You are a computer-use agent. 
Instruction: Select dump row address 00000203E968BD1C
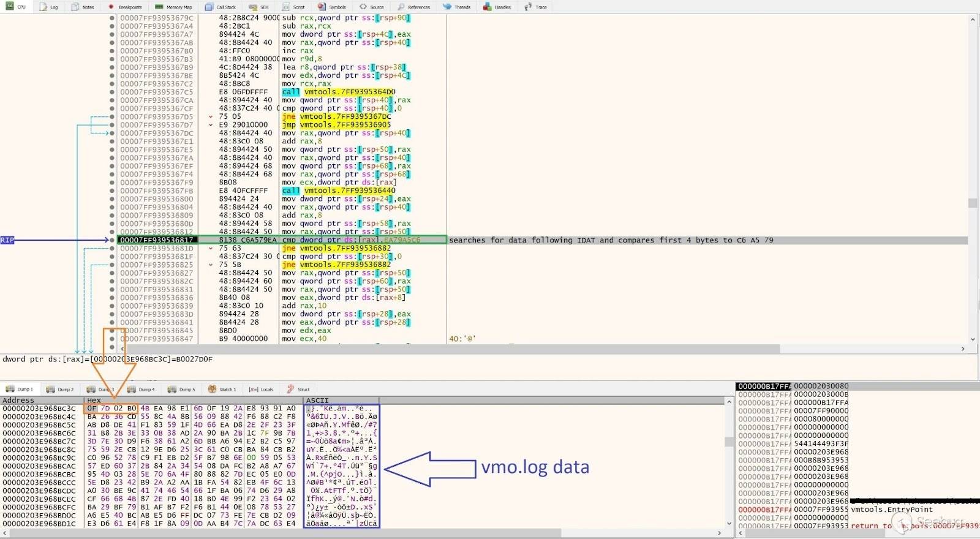click(39, 524)
